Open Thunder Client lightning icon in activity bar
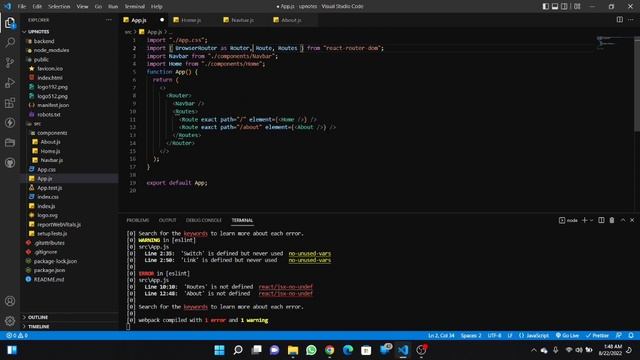640x360 pixels. point(10,122)
